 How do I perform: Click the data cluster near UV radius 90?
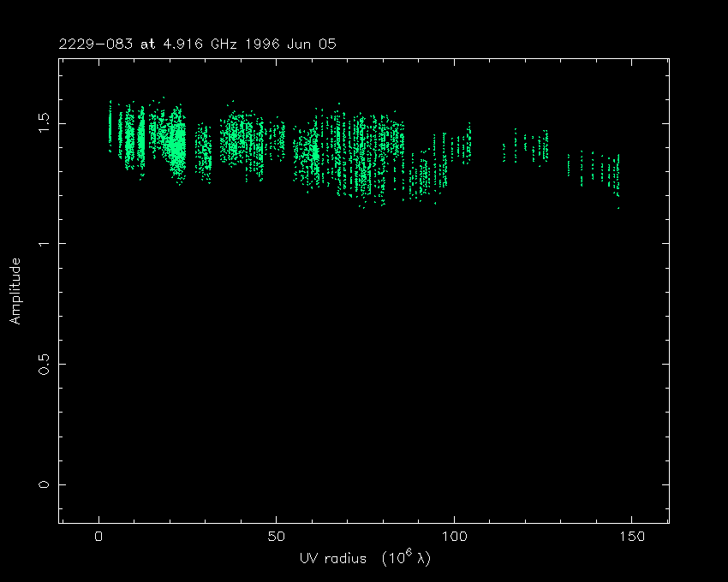[420, 175]
